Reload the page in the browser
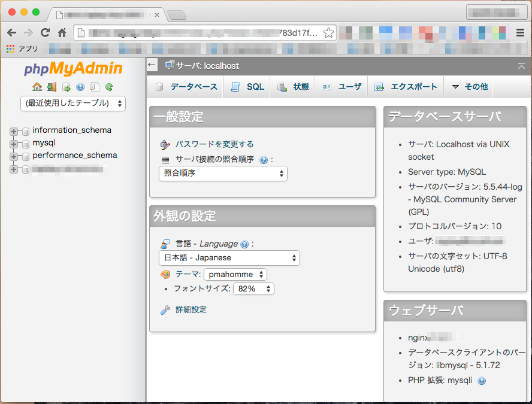 45,32
